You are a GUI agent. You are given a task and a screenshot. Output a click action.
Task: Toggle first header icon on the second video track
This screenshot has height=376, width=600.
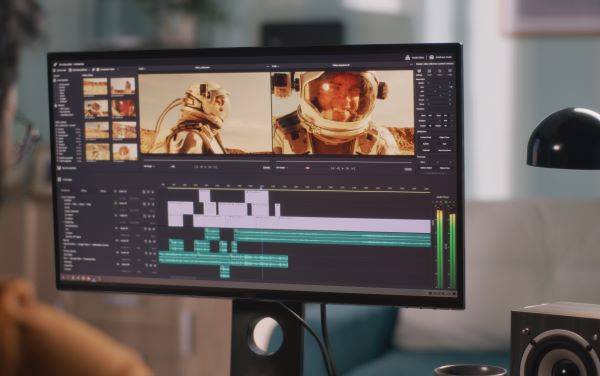pyautogui.click(x=144, y=204)
